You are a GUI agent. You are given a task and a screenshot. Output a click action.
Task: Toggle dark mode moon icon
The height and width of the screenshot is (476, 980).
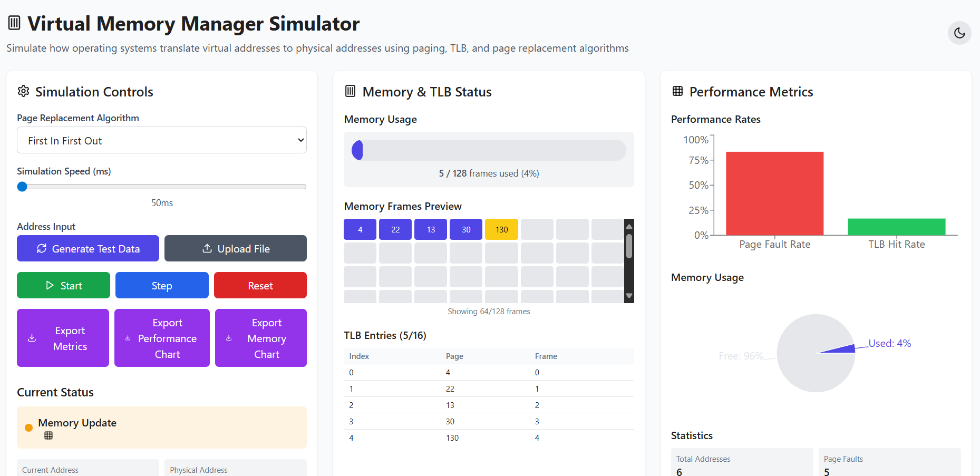[959, 33]
